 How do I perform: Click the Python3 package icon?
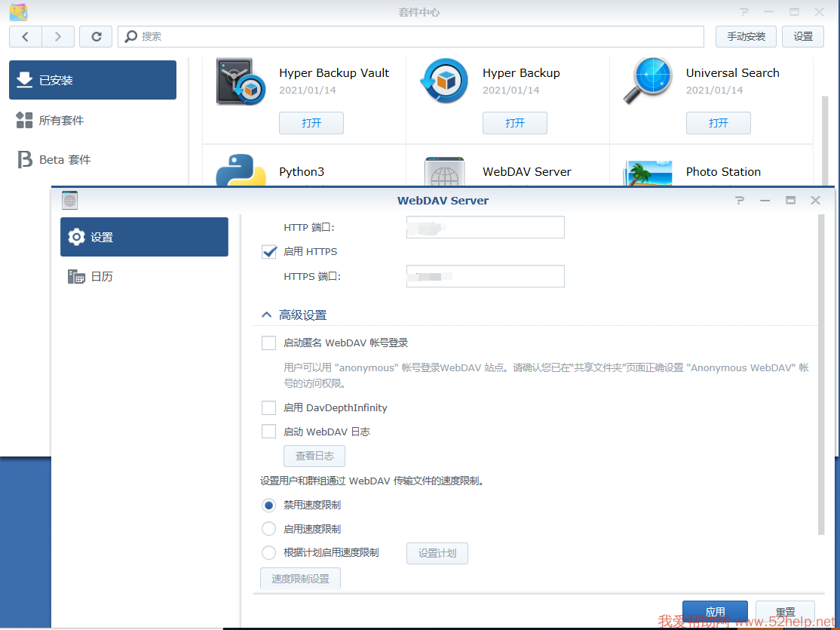coord(241,172)
